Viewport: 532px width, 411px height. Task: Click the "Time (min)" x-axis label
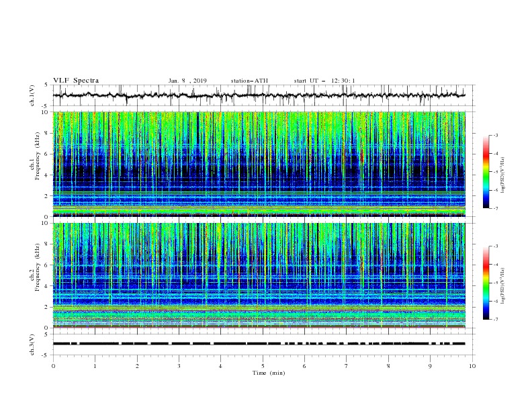[x=269, y=373]
